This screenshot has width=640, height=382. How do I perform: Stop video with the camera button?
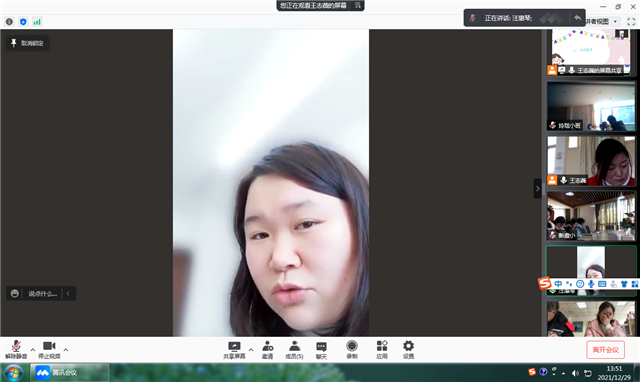49,350
